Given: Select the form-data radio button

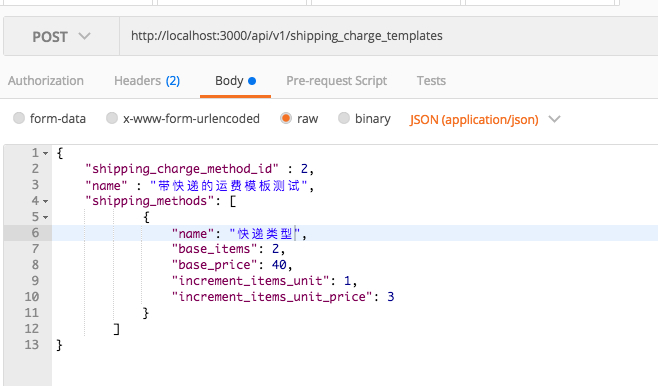Looking at the screenshot, I should pyautogui.click(x=19, y=118).
